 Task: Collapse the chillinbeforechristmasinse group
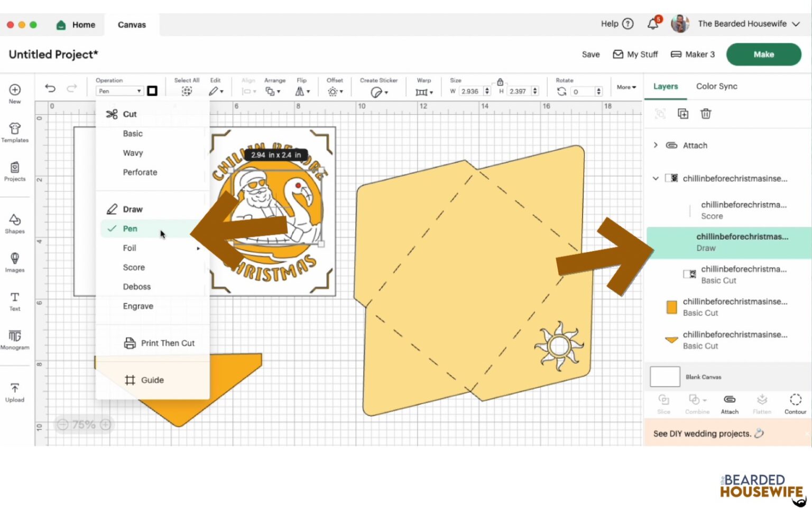point(656,178)
